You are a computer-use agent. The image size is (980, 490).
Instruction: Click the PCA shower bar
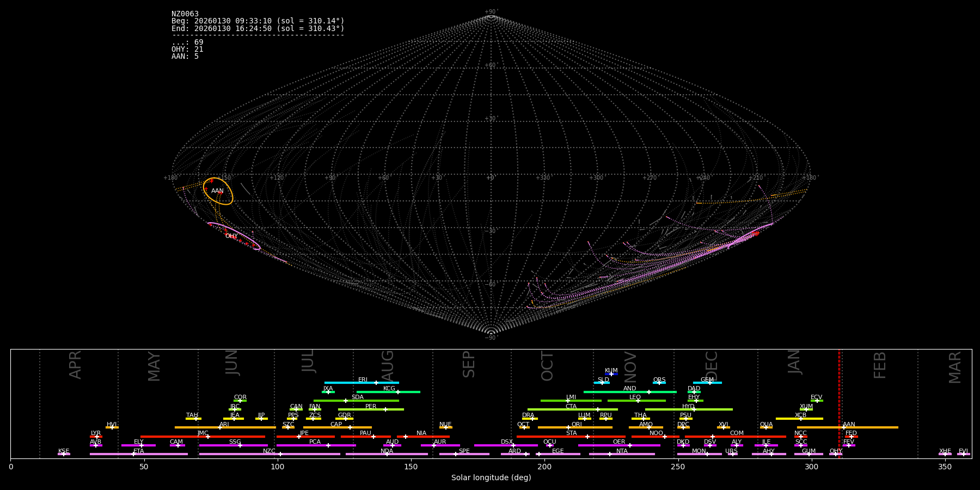[316, 445]
